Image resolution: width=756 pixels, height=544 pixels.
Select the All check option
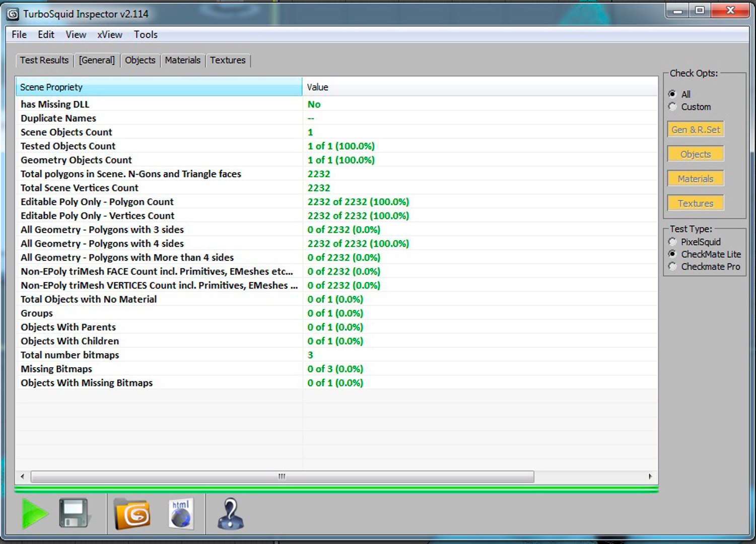pos(672,94)
